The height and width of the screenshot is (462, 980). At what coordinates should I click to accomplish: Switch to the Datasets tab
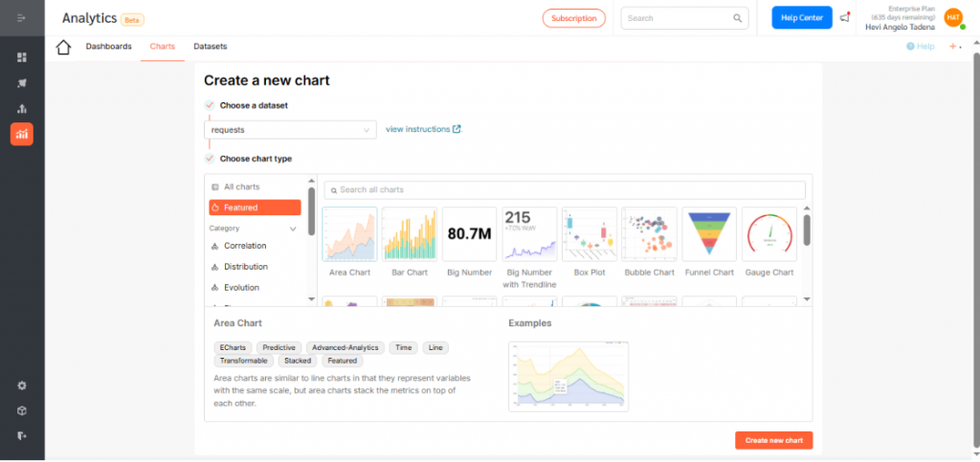tap(211, 46)
